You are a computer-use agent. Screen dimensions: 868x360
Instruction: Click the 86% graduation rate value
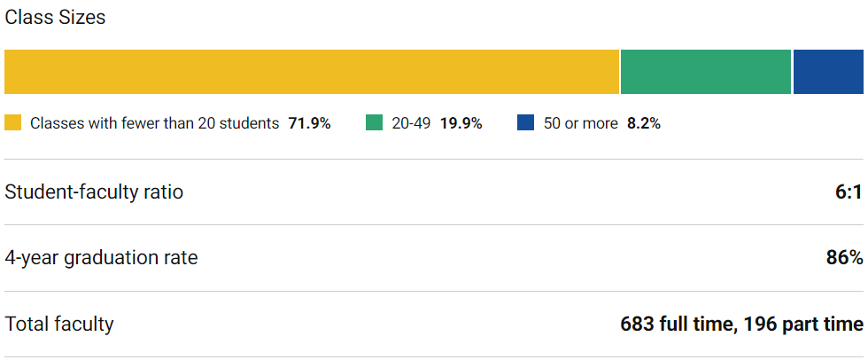click(845, 258)
